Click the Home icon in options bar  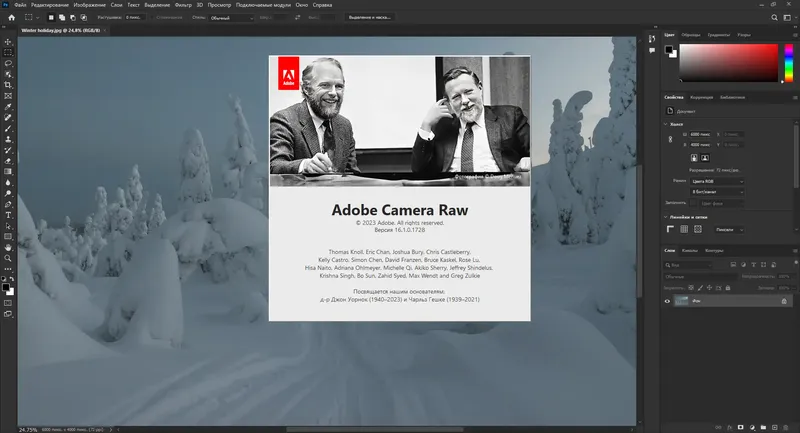click(11, 17)
